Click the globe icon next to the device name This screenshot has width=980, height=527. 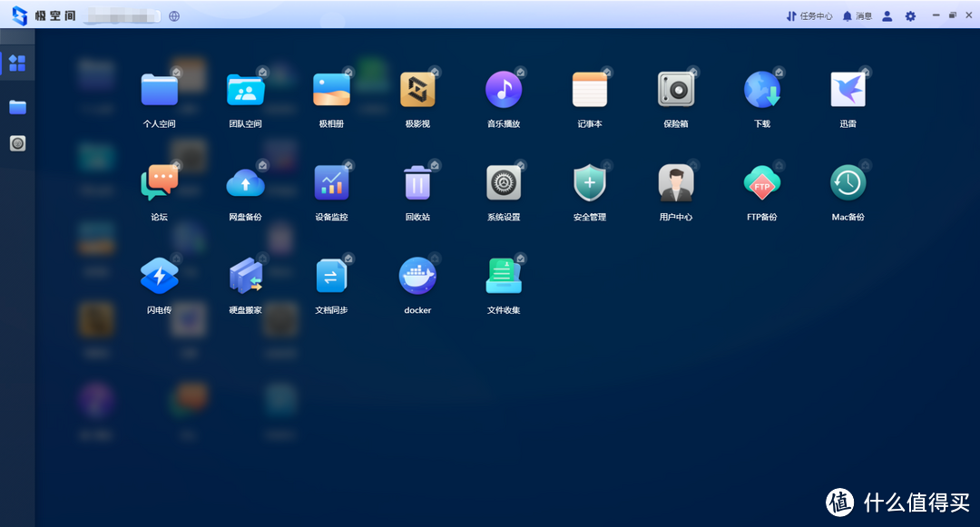[174, 15]
